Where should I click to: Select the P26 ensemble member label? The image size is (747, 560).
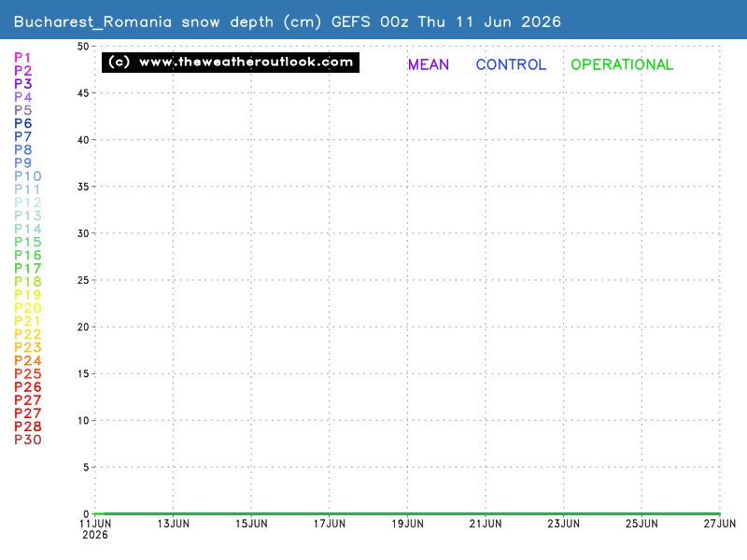(x=28, y=387)
